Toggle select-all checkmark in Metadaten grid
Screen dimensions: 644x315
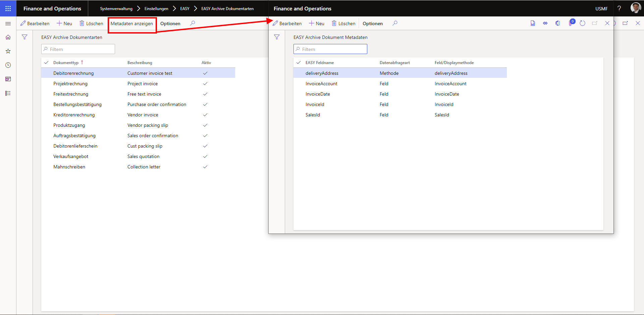pos(299,62)
